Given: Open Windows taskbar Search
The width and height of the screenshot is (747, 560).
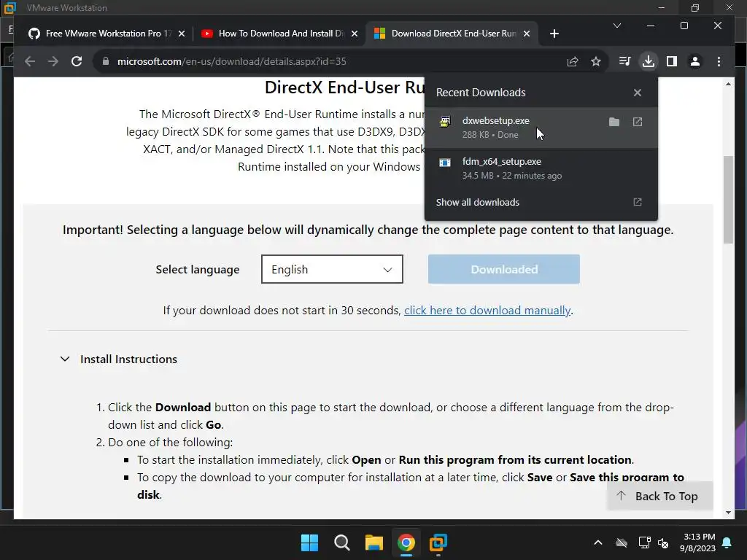Looking at the screenshot, I should (341, 542).
